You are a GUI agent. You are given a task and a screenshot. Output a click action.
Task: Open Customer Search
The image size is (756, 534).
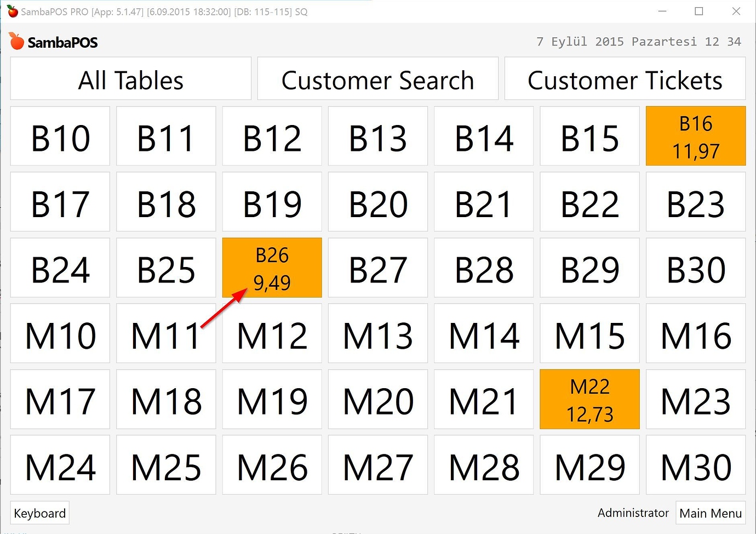tap(377, 79)
